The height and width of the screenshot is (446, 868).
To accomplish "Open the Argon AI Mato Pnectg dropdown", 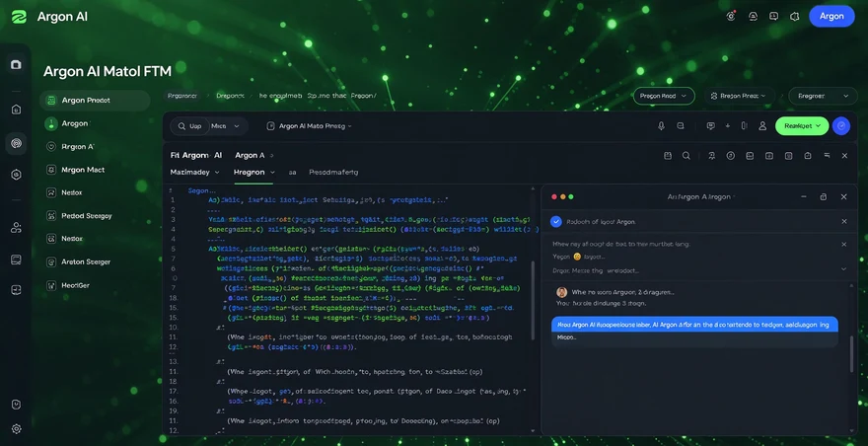I will (309, 125).
